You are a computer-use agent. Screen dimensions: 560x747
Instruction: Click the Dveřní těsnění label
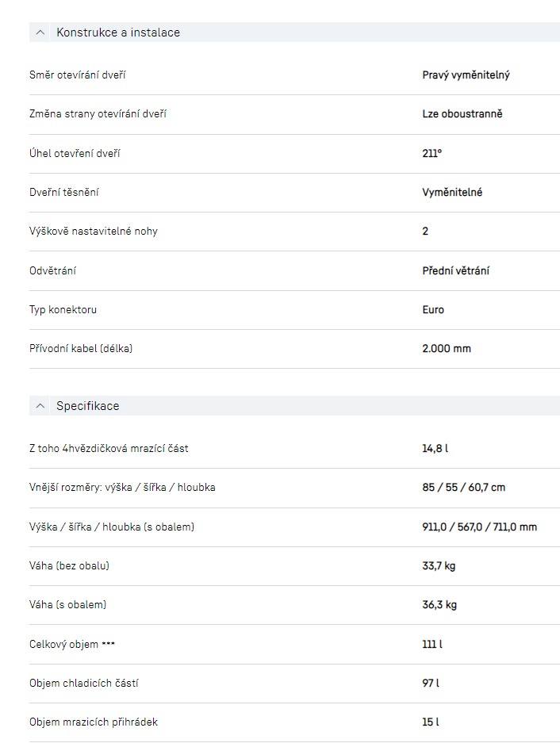point(64,192)
